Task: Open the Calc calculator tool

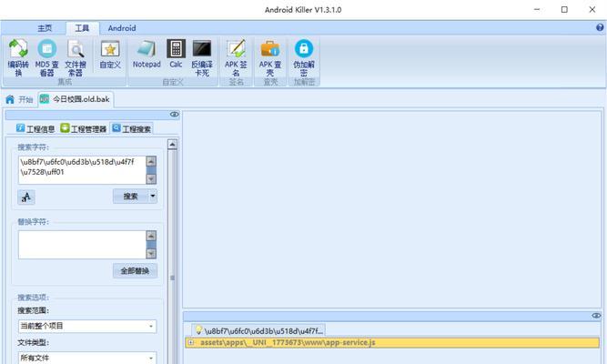Action: [176, 55]
